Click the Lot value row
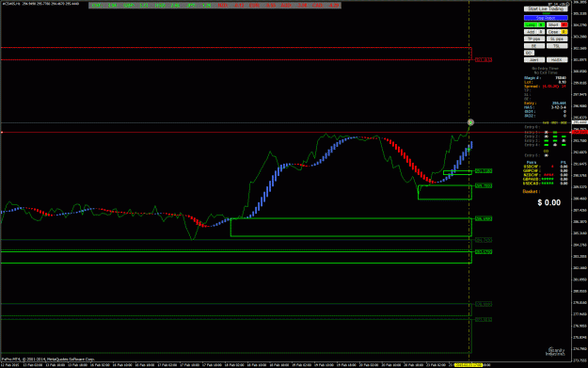The image size is (588, 368). tap(546, 82)
